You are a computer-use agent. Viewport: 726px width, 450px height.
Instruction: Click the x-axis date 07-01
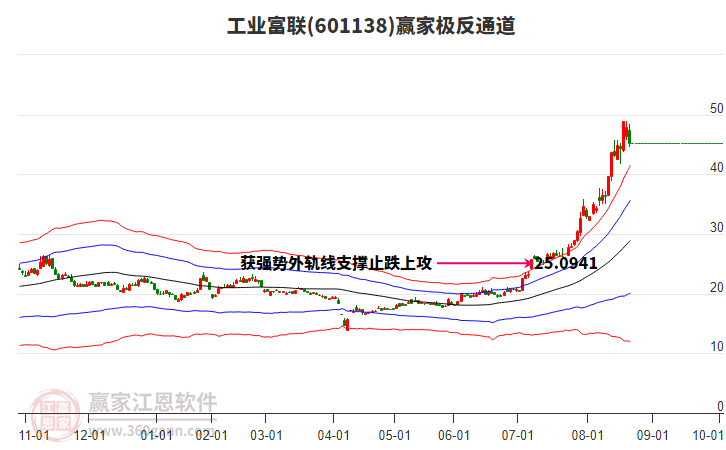click(x=518, y=436)
